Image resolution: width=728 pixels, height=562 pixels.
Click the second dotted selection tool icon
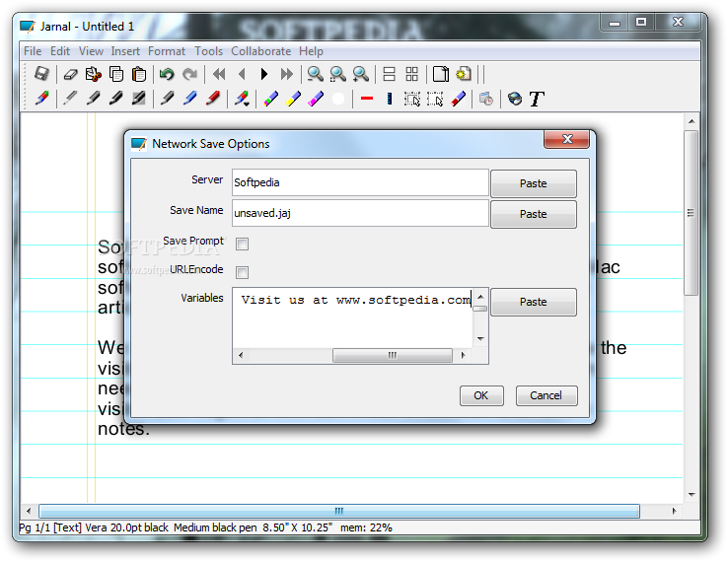tap(435, 99)
